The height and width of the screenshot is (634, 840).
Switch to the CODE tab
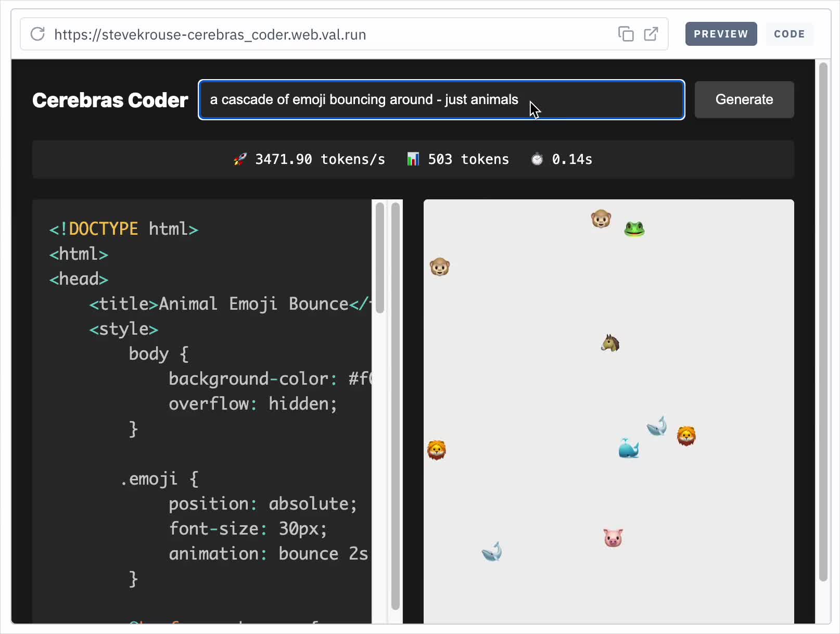(789, 34)
